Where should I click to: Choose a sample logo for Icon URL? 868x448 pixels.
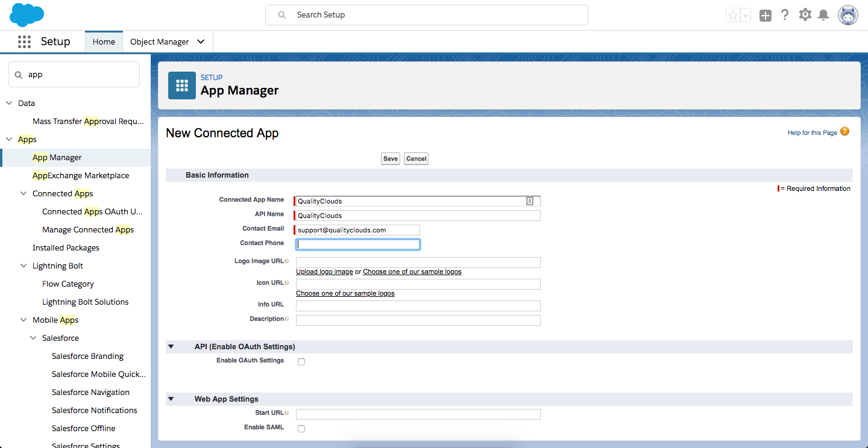tap(345, 293)
